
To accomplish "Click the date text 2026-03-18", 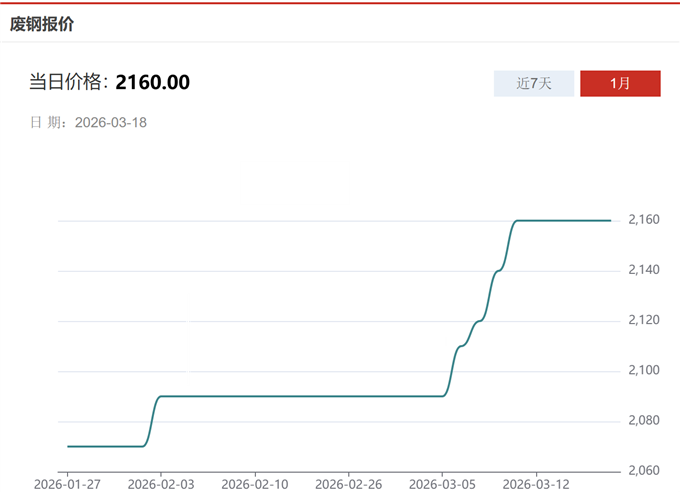I will pyautogui.click(x=111, y=122).
